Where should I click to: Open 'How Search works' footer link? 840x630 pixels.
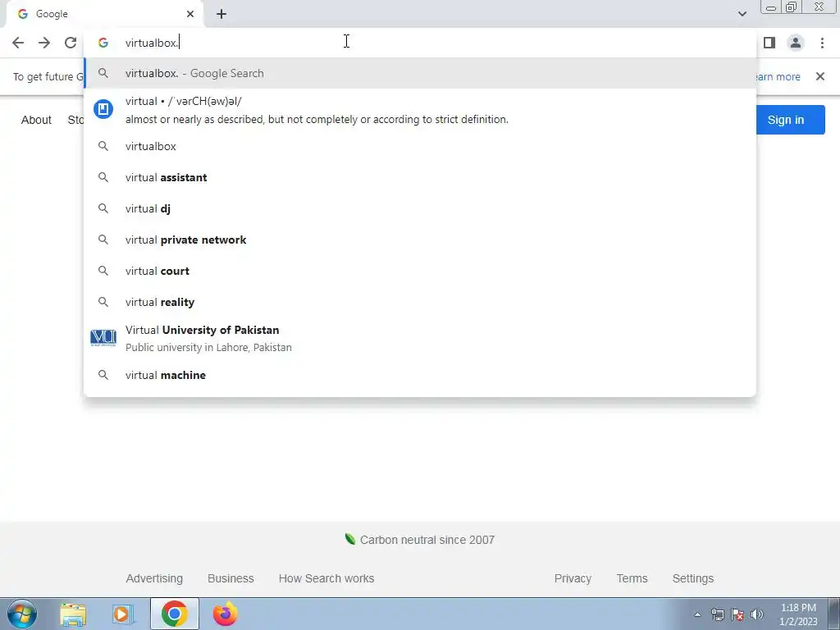click(x=326, y=578)
